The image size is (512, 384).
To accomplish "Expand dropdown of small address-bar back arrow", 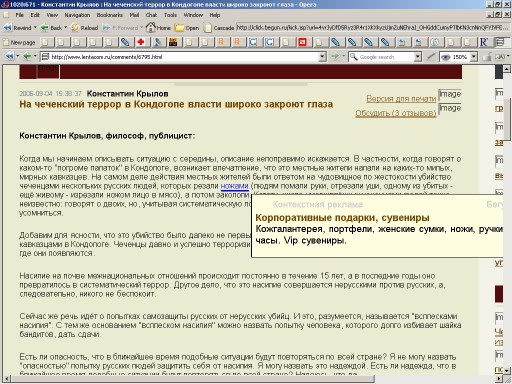I will (x=35, y=57).
